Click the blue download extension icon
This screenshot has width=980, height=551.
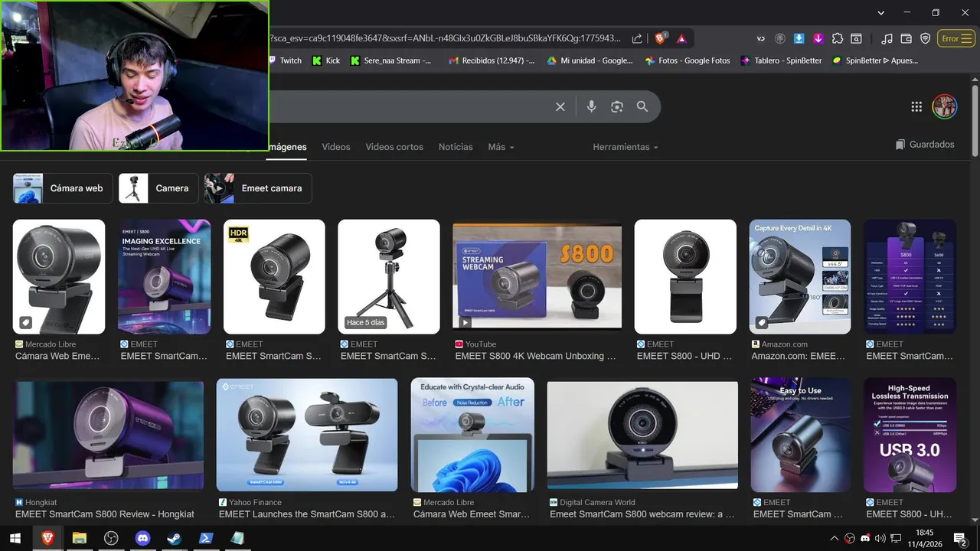click(799, 38)
